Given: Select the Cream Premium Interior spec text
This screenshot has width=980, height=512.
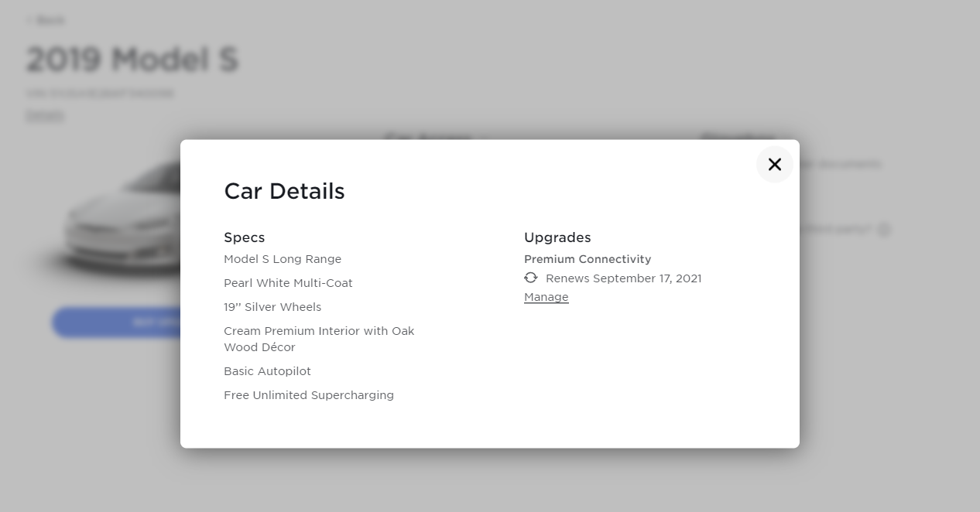Looking at the screenshot, I should 319,339.
